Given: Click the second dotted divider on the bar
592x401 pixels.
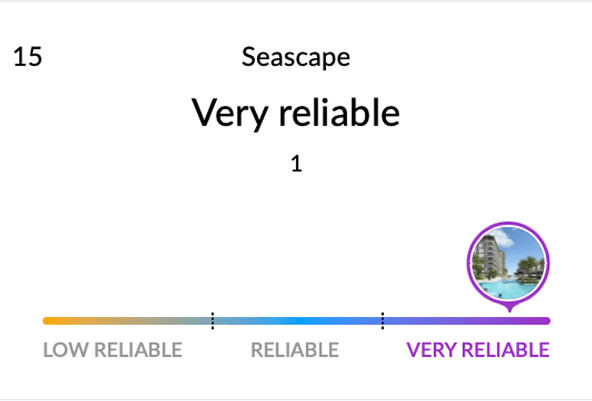Looking at the screenshot, I should 382,321.
